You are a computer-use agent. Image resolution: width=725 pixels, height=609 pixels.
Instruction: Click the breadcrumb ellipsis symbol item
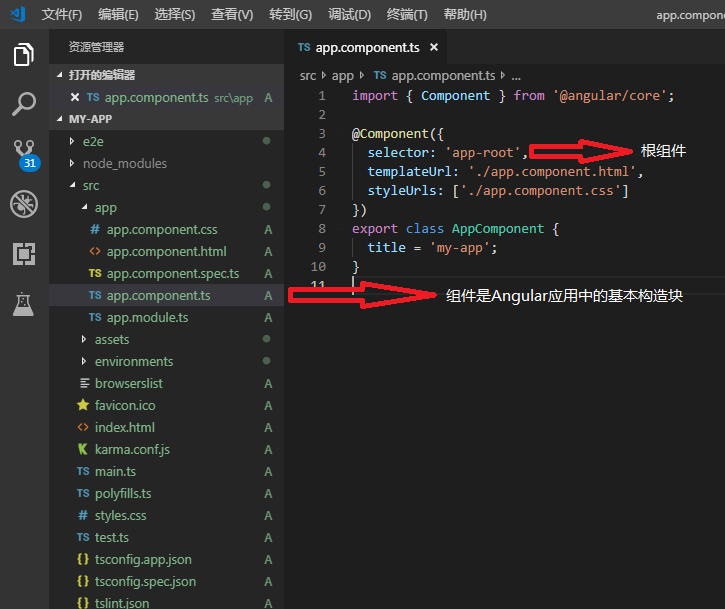(x=516, y=76)
